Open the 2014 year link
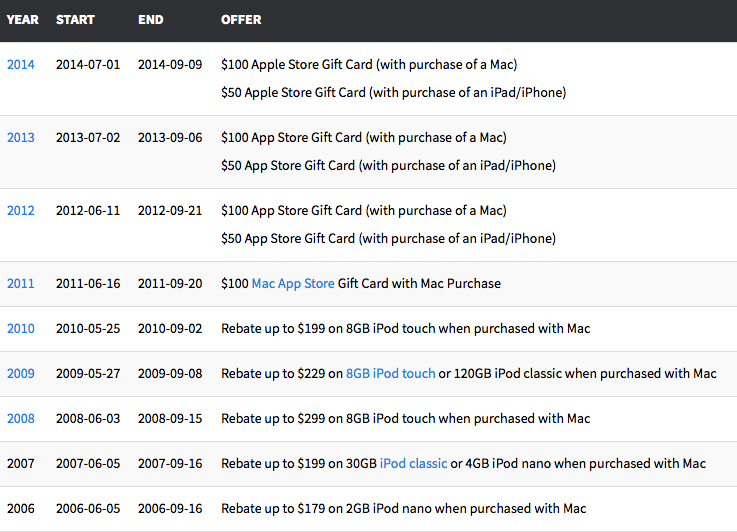The width and height of the screenshot is (737, 532). point(21,64)
